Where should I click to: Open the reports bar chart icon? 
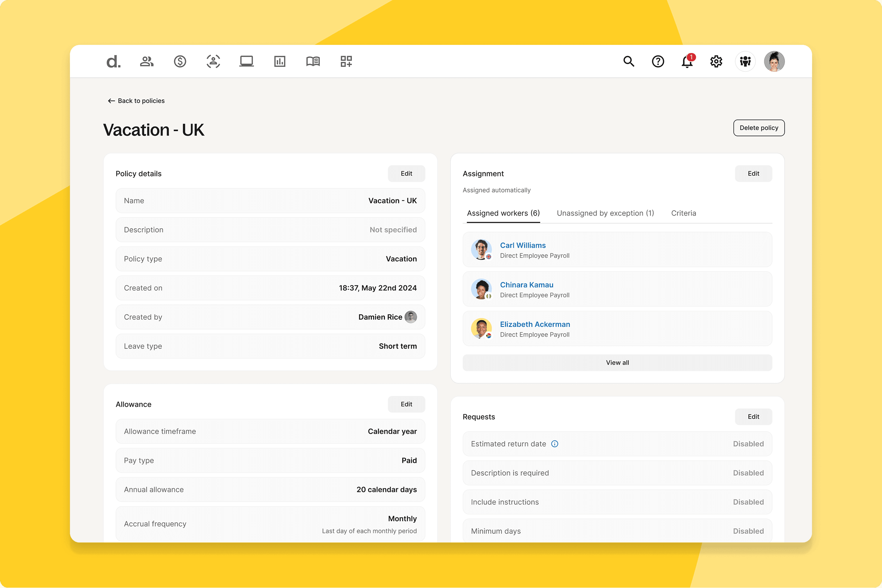279,61
